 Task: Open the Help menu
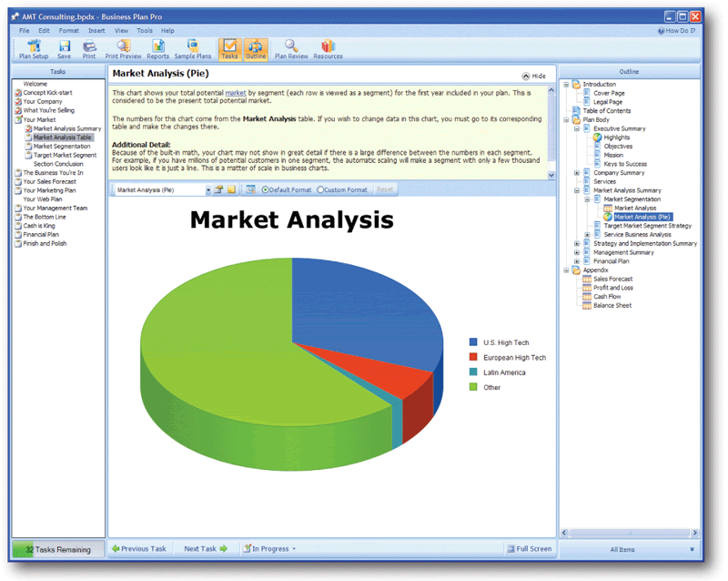coord(167,31)
